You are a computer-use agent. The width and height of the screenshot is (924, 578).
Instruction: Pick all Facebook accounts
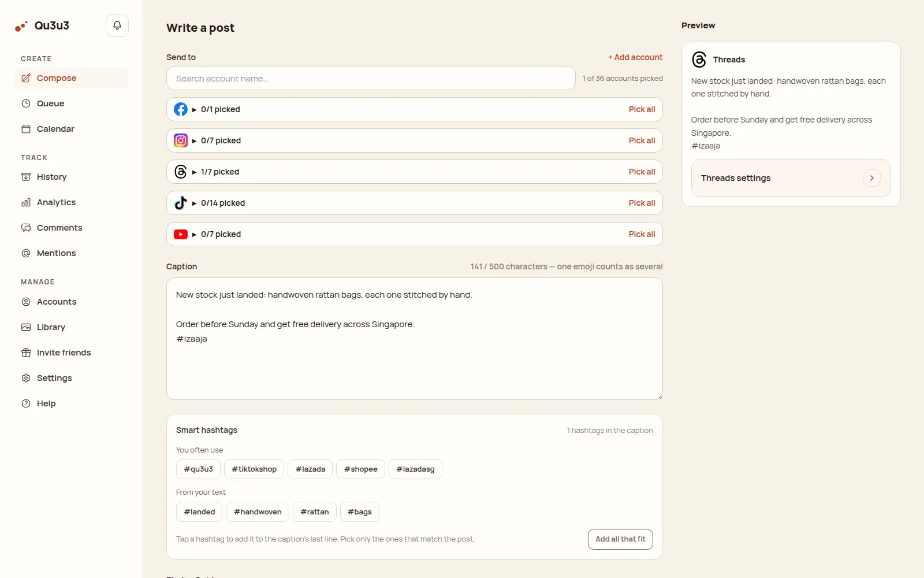642,109
